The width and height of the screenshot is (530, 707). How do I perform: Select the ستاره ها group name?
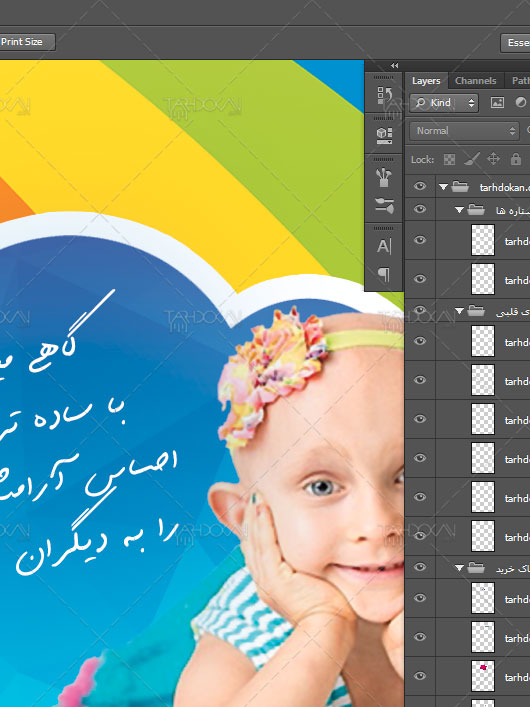point(512,211)
